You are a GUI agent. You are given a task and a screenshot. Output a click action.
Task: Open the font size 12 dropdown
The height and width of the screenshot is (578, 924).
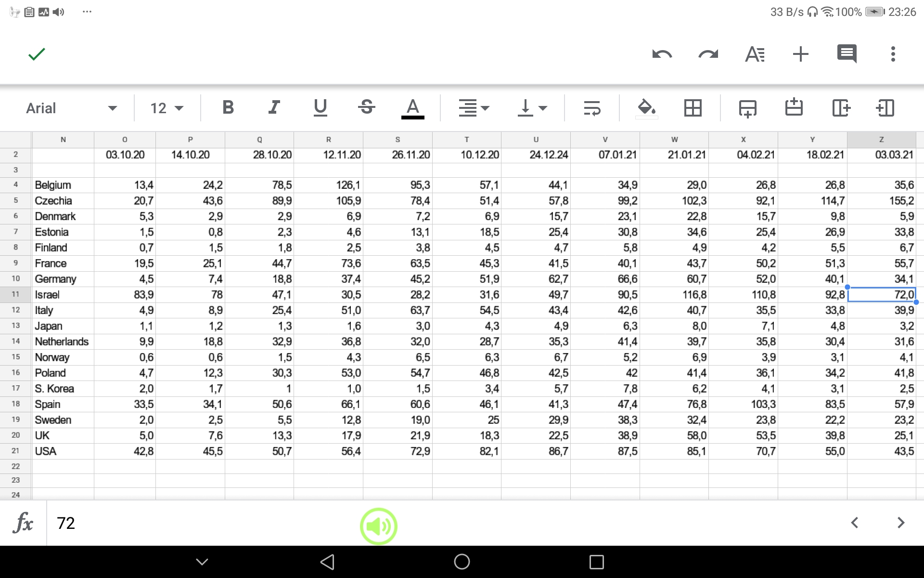[x=167, y=108]
